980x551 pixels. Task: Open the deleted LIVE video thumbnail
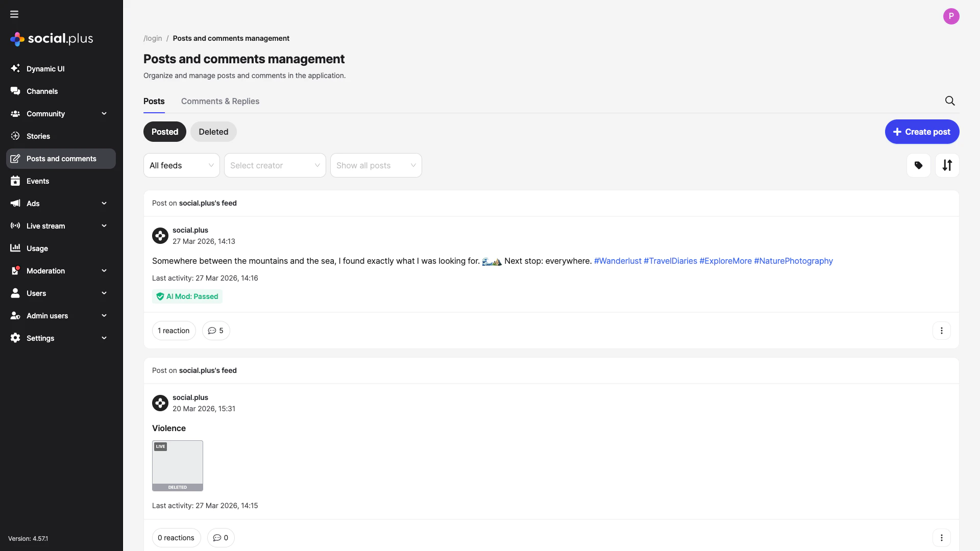pyautogui.click(x=177, y=465)
